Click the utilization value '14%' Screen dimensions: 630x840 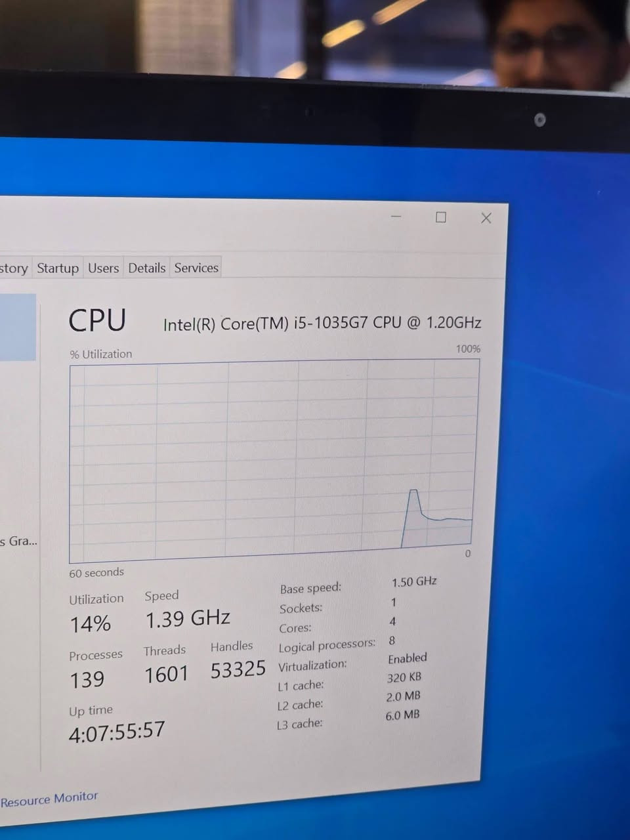pos(91,623)
